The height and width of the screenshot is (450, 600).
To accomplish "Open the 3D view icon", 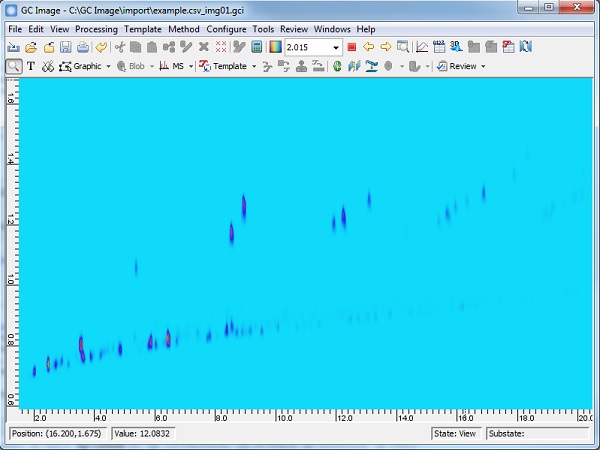I will [456, 47].
